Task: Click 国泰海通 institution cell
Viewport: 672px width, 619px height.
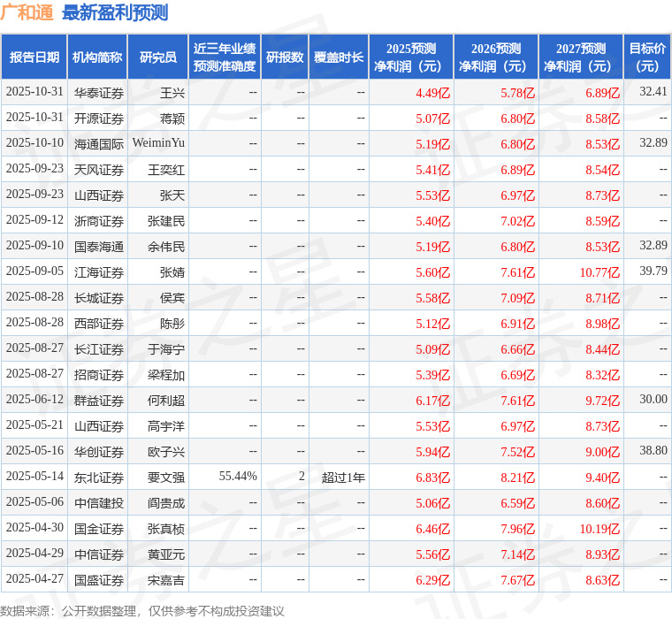Action: tap(98, 247)
